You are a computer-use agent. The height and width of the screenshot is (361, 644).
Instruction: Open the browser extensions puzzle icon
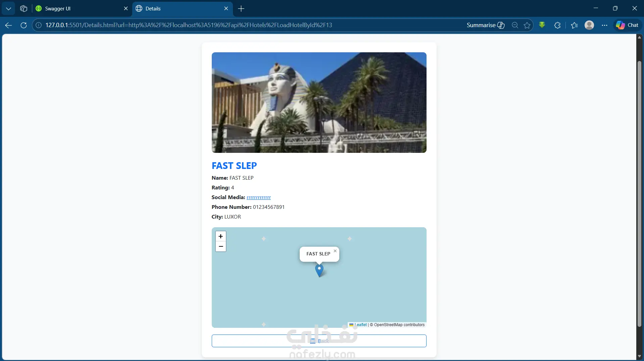(557, 25)
